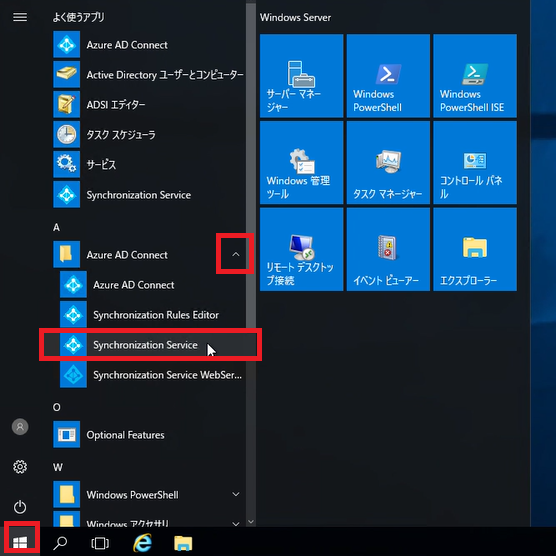Open Synchronization Service WebService entry
Viewport: 556px width, 556px height.
coord(150,375)
